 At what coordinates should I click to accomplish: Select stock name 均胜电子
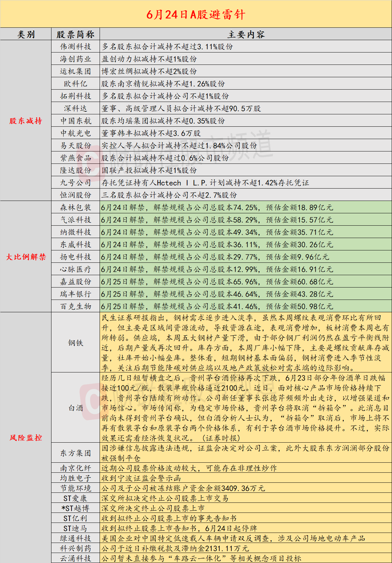(76, 478)
